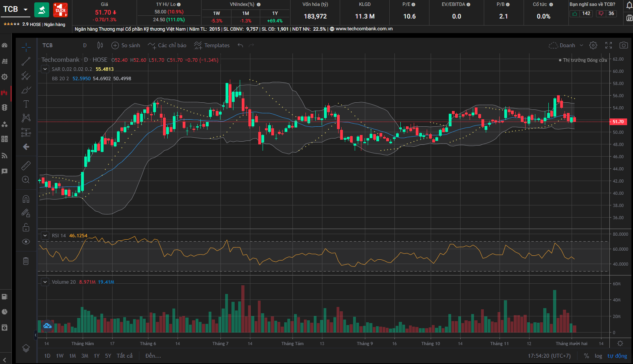This screenshot has width=633, height=364.
Task: Open the D interval dropdown
Action: click(x=85, y=45)
